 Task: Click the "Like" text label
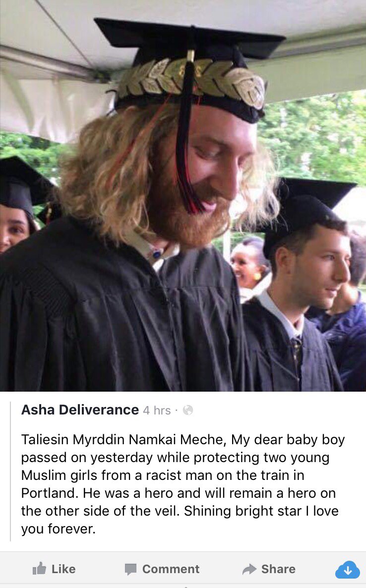tap(63, 569)
